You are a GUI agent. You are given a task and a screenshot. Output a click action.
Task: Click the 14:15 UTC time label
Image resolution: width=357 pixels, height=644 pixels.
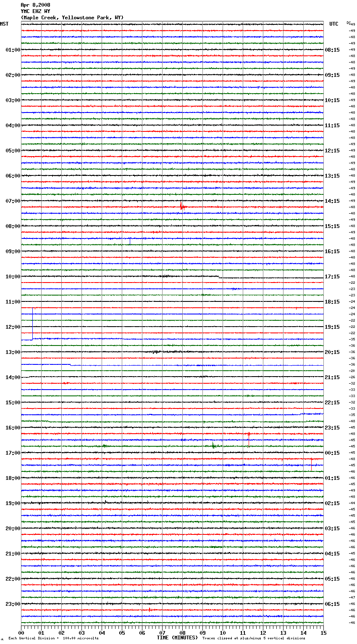pos(332,201)
